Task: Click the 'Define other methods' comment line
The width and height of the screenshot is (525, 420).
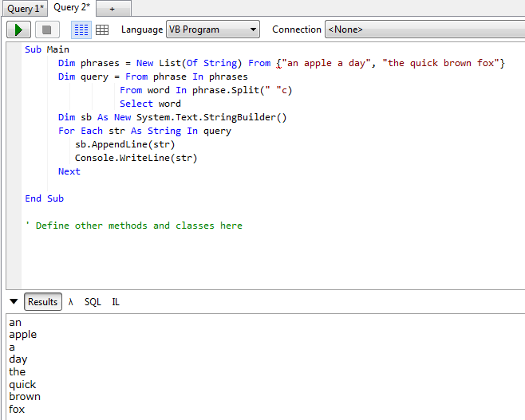Action: [x=133, y=226]
